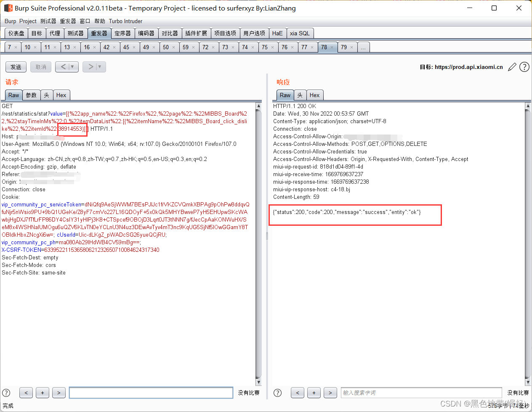The height and width of the screenshot is (412, 532).
Task: Switch to 插件扩展 extender tab
Action: (196, 33)
